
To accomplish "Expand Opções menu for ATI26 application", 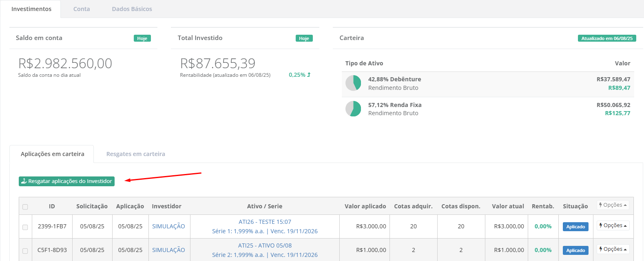I will pyautogui.click(x=613, y=225).
